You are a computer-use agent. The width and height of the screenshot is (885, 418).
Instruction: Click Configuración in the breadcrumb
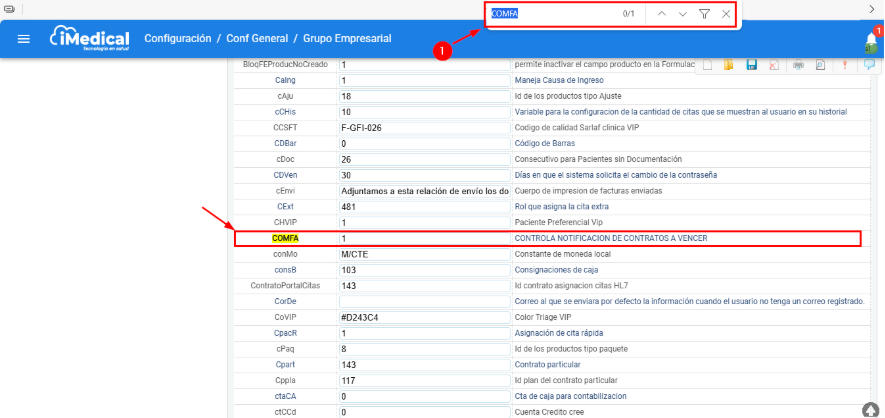[177, 39]
